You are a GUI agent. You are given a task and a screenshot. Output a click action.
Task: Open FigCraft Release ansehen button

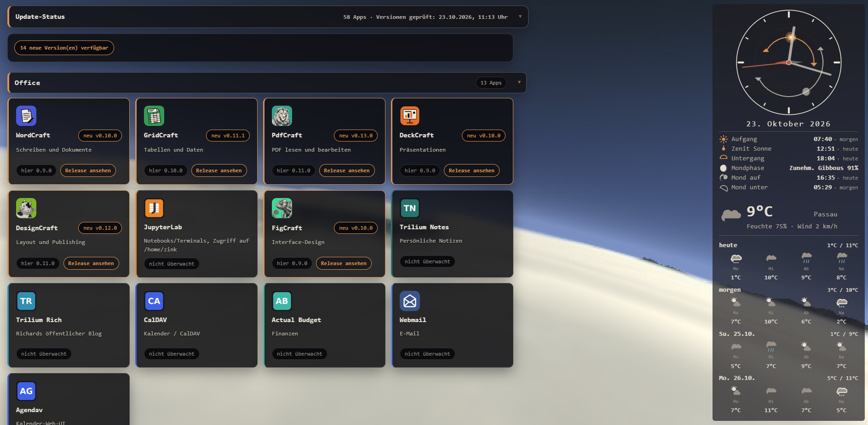pos(344,263)
